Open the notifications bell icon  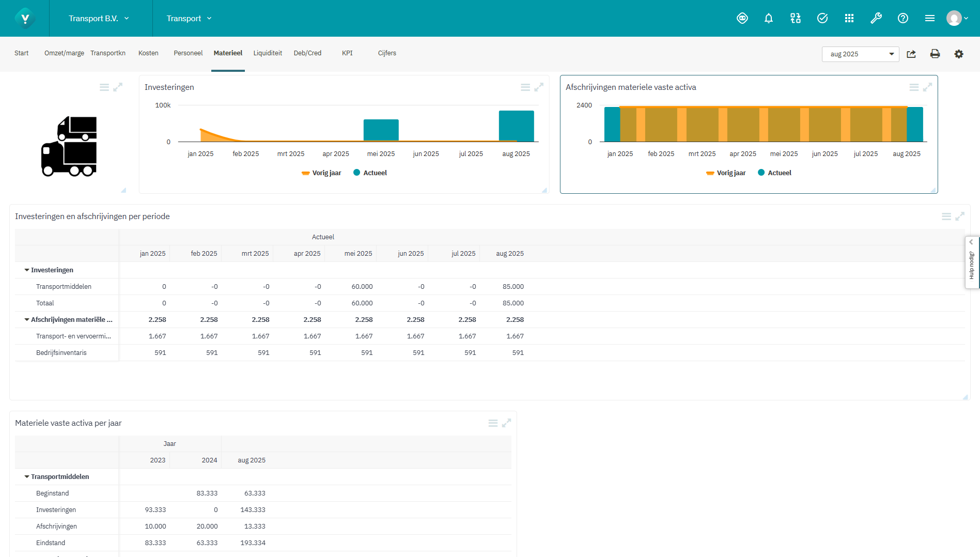click(769, 18)
